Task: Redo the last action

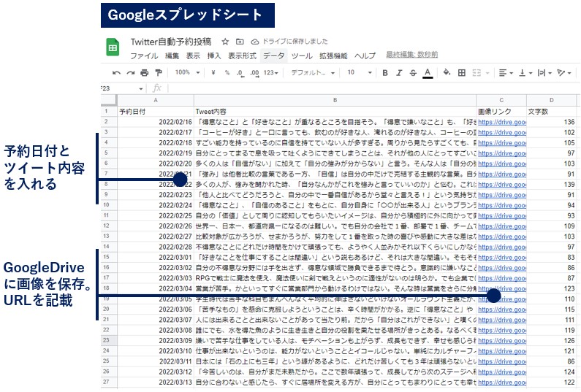Action: (x=130, y=73)
